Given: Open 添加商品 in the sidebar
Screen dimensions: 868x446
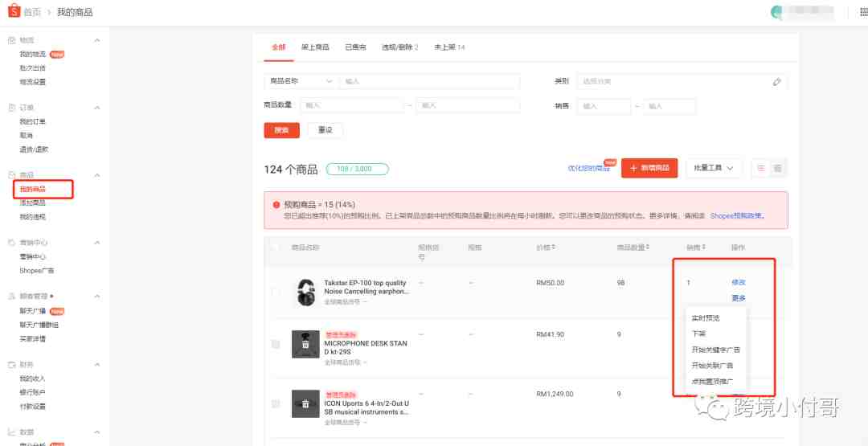Looking at the screenshot, I should pos(33,203).
